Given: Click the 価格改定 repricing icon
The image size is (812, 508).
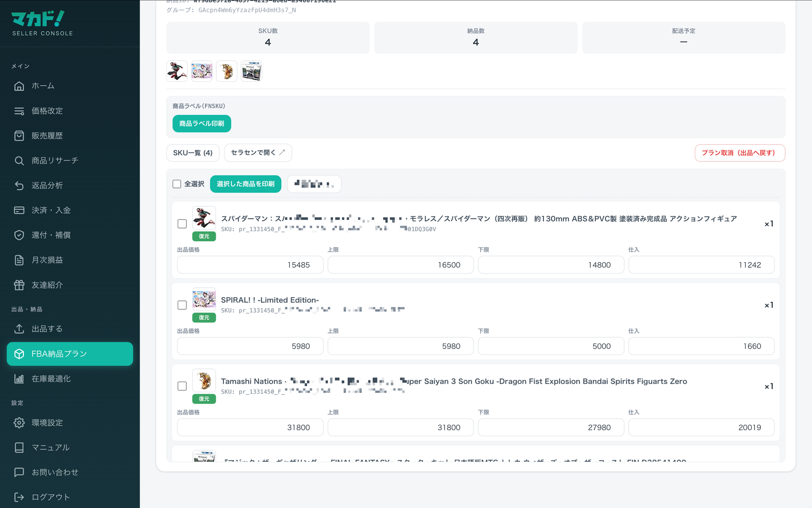Looking at the screenshot, I should (19, 111).
